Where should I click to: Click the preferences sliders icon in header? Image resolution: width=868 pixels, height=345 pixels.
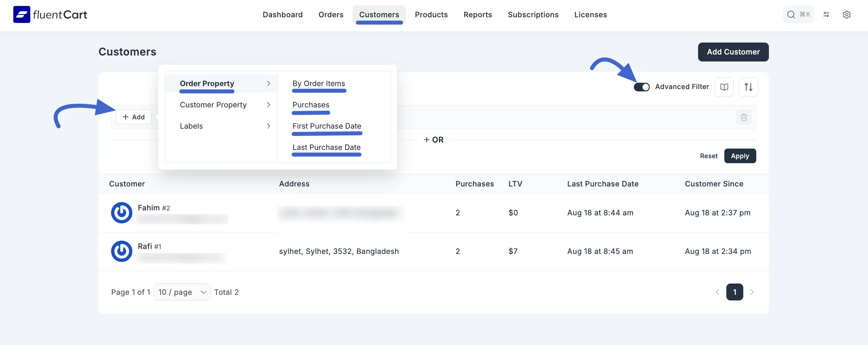tap(826, 15)
